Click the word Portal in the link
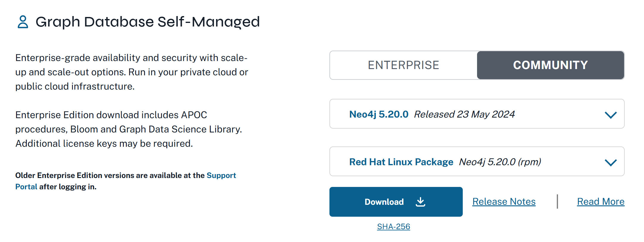The height and width of the screenshot is (242, 644). coord(26,187)
